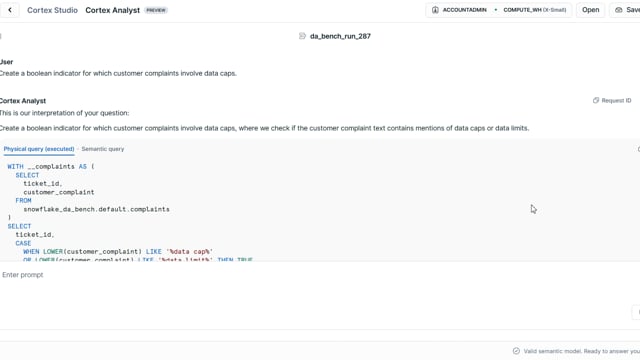Click the Open button
Image resolution: width=640 pixels, height=360 pixels.
tap(590, 10)
